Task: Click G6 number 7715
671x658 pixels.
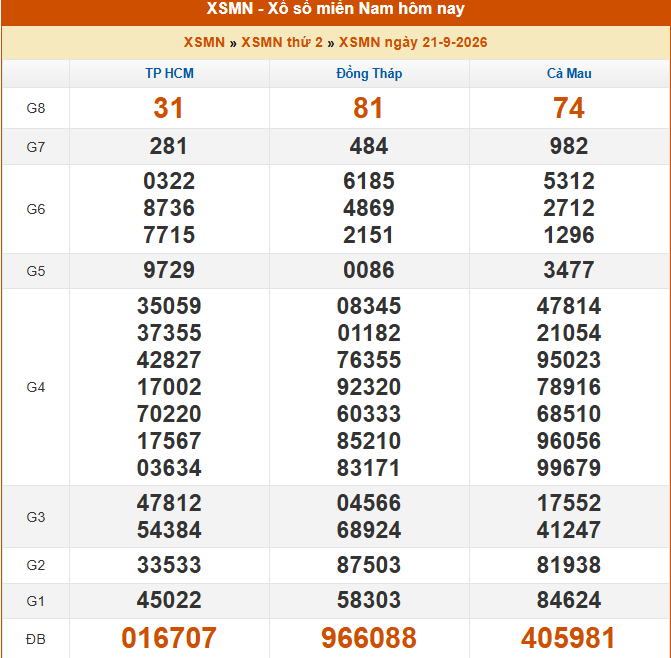Action: click(169, 235)
